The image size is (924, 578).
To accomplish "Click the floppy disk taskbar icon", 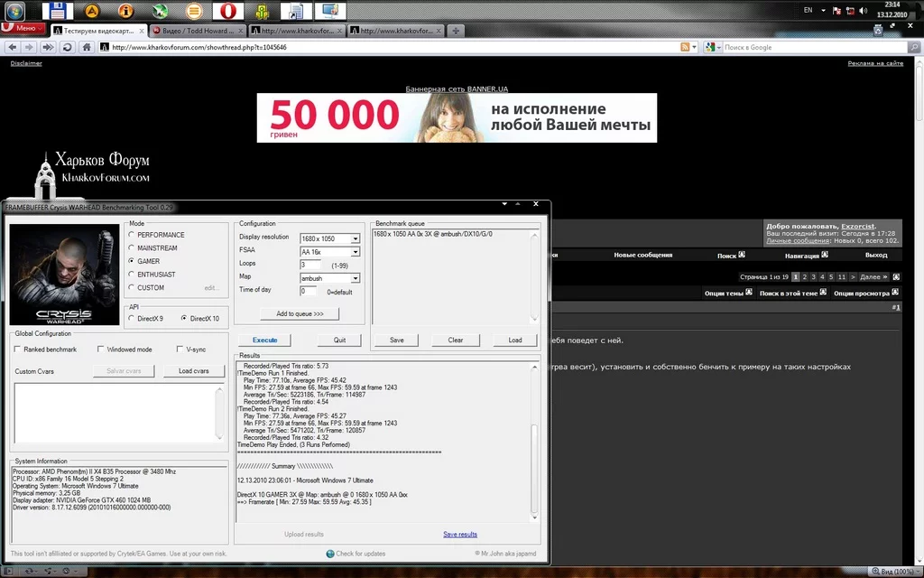I will tap(57, 10).
